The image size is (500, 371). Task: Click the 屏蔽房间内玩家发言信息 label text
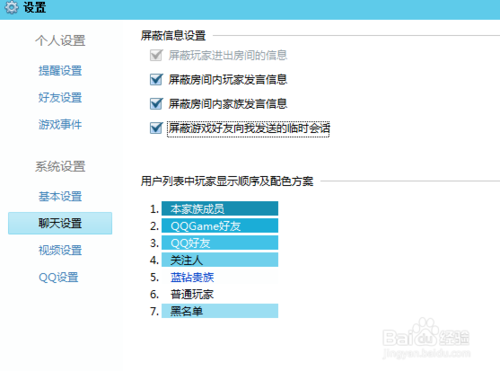click(x=228, y=80)
